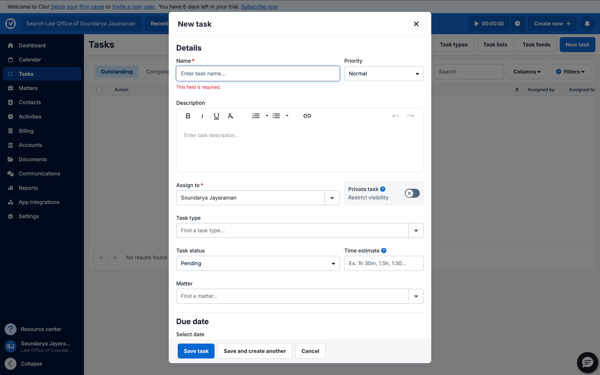Expand the Matter dropdown arrow
This screenshot has height=375, width=600.
[x=416, y=296]
